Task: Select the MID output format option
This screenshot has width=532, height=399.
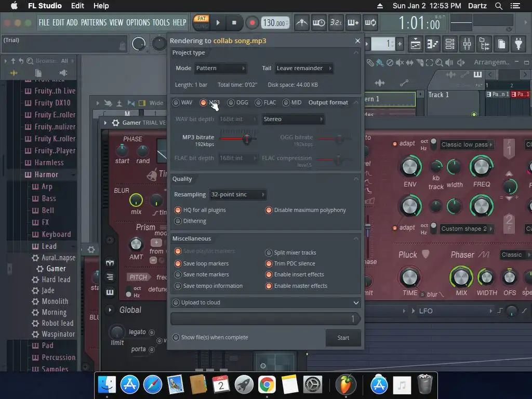Action: [286, 102]
